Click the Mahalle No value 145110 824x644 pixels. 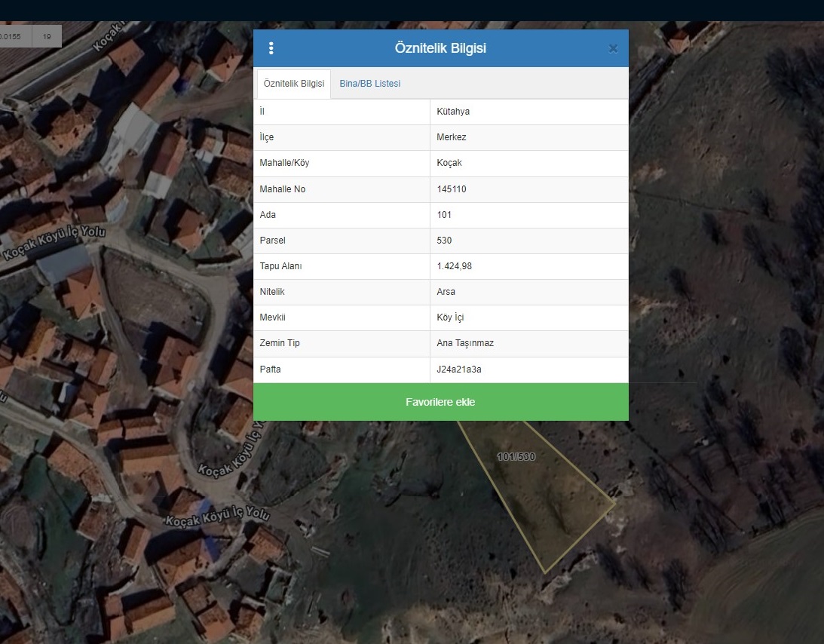[x=452, y=189]
